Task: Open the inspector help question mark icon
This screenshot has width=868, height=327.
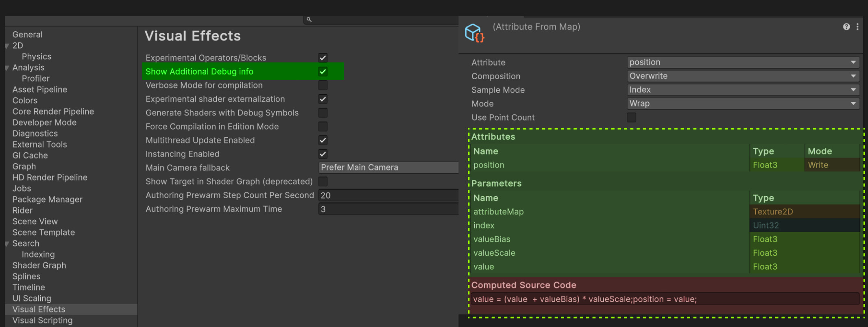Action: tap(846, 27)
